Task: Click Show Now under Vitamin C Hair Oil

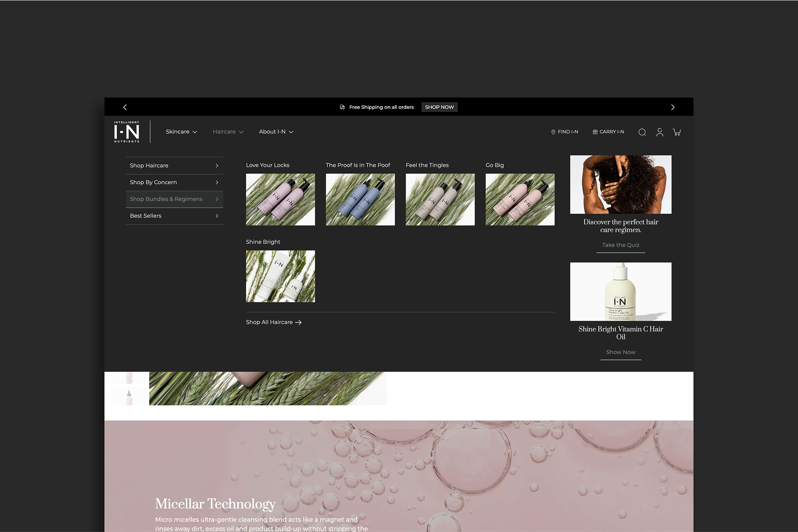Action: (621, 352)
